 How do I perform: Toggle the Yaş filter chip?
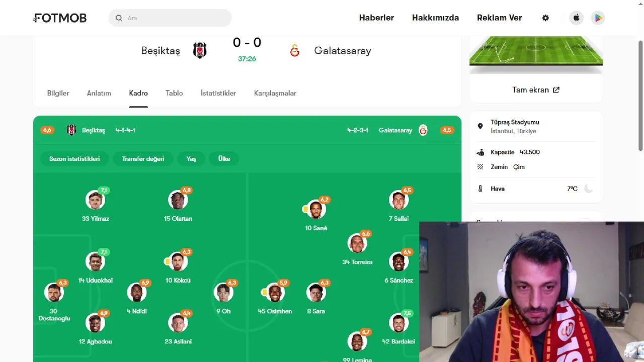pos(191,159)
